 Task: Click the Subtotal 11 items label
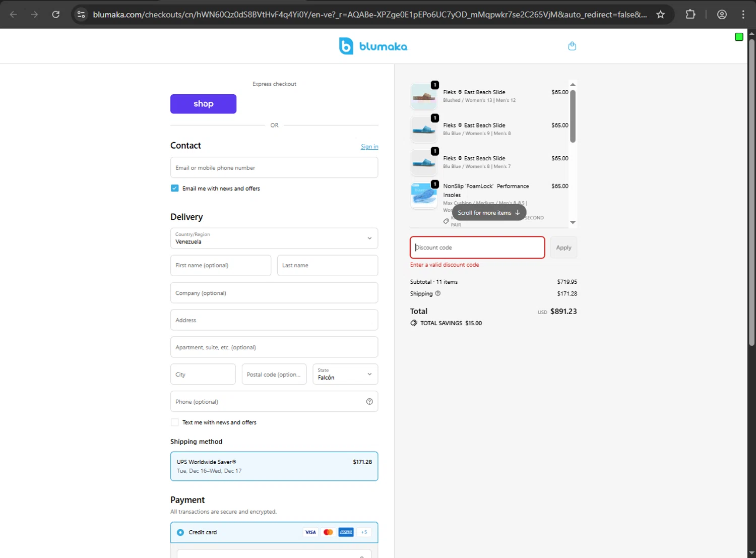pyautogui.click(x=434, y=282)
